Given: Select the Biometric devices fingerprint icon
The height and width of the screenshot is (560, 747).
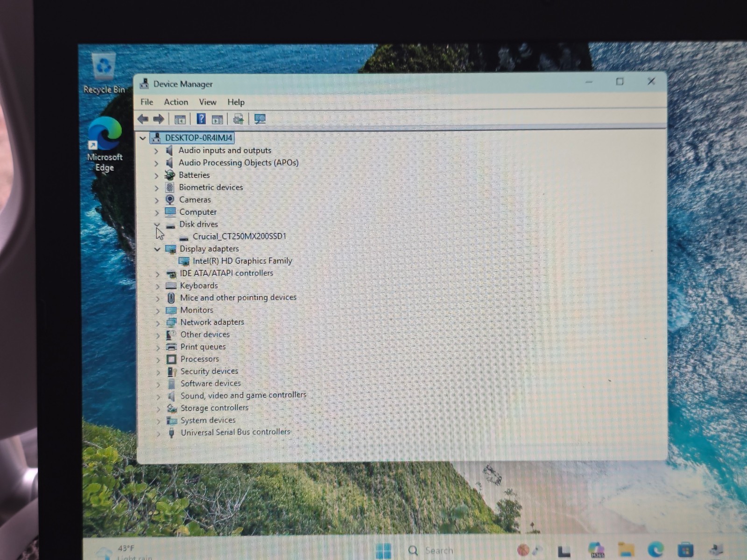Looking at the screenshot, I should (x=170, y=188).
